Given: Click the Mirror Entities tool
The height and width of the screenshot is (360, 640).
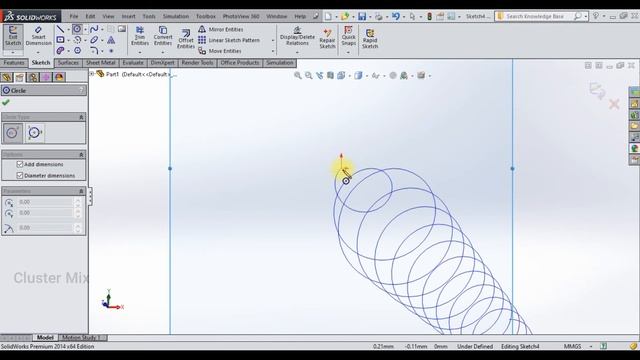Looking at the screenshot, I should [x=220, y=29].
